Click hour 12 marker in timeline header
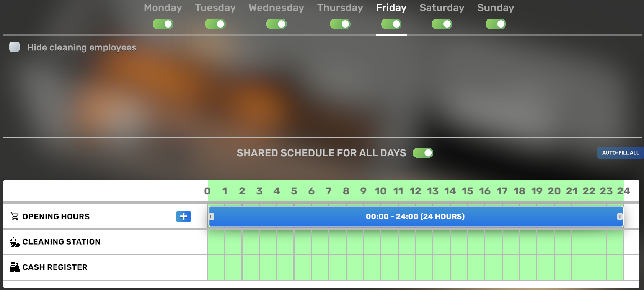The height and width of the screenshot is (290, 644). click(x=415, y=191)
